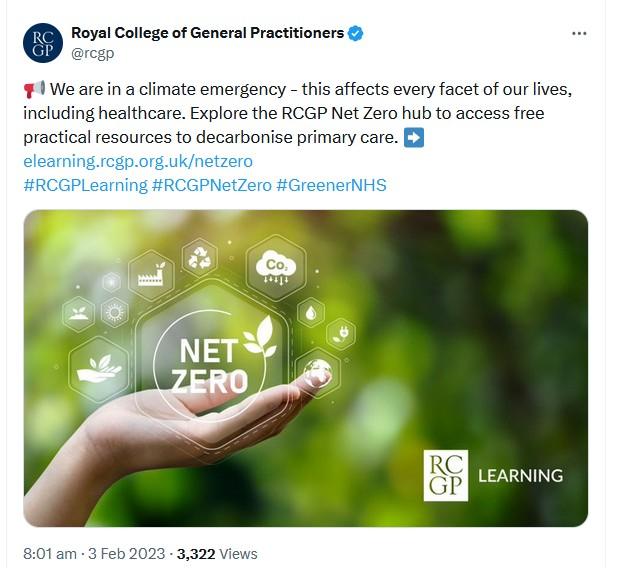This screenshot has width=625, height=568.
Task: Open the elearning.rcgp.org.uk/netzero link
Action: click(x=138, y=161)
